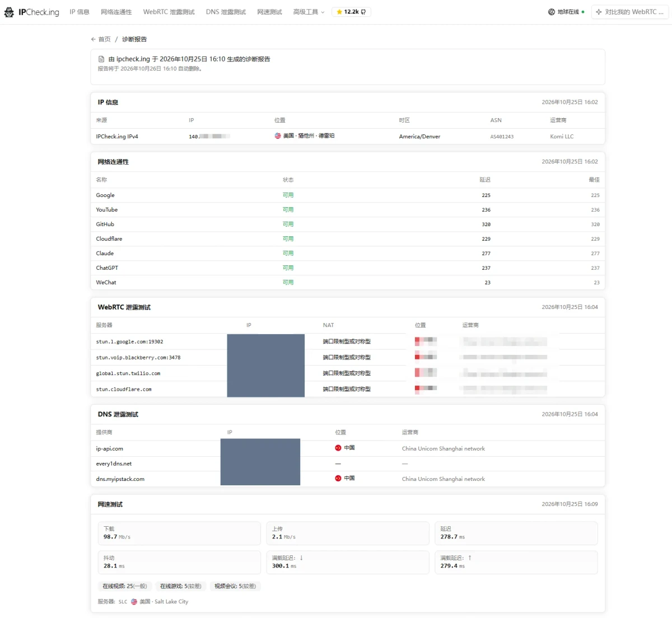Click the America/Denver timezone value

point(419,137)
